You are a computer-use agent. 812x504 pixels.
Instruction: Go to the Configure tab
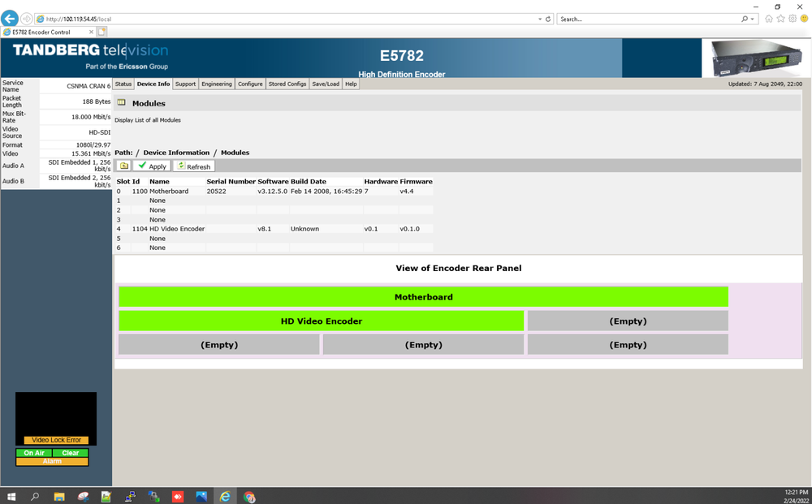pos(250,84)
